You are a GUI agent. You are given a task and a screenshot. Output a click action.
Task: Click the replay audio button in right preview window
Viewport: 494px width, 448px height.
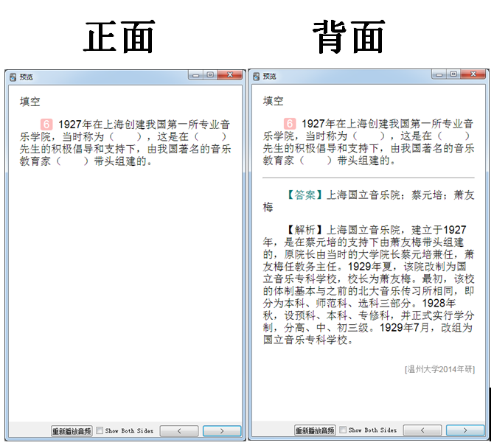pos(315,430)
